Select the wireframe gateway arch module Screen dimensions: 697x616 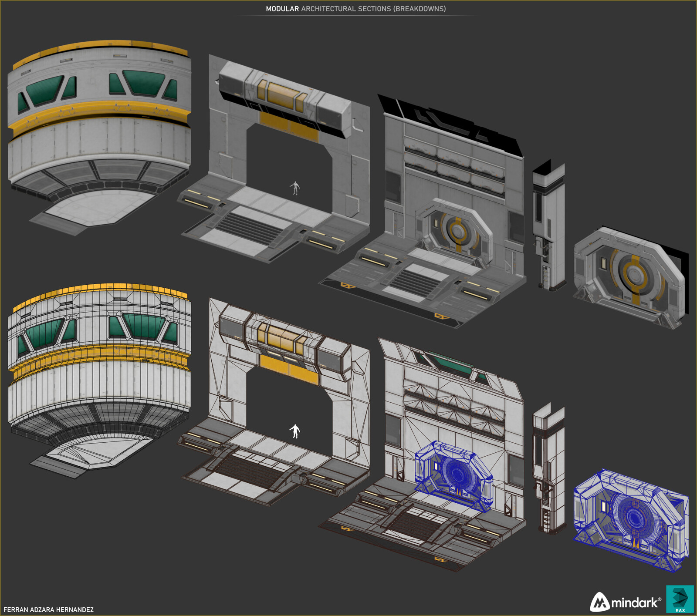coord(274,402)
